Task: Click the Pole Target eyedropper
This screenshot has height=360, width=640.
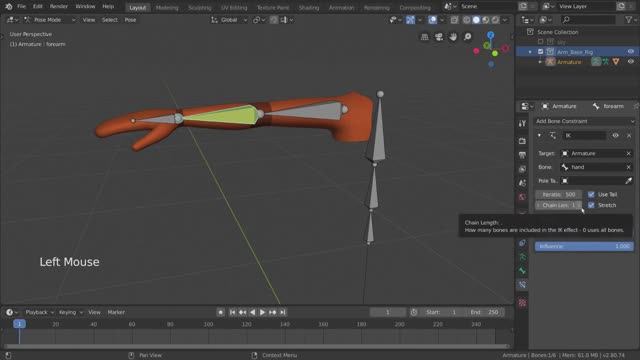Action: click(x=629, y=180)
